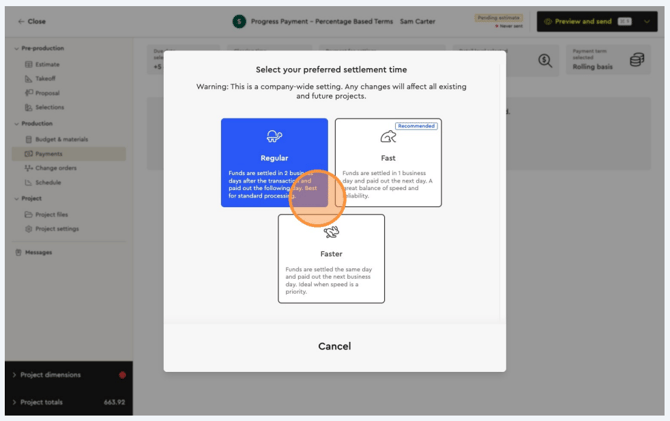Click the Change orders icon in sidebar
670x421 pixels.
(29, 168)
